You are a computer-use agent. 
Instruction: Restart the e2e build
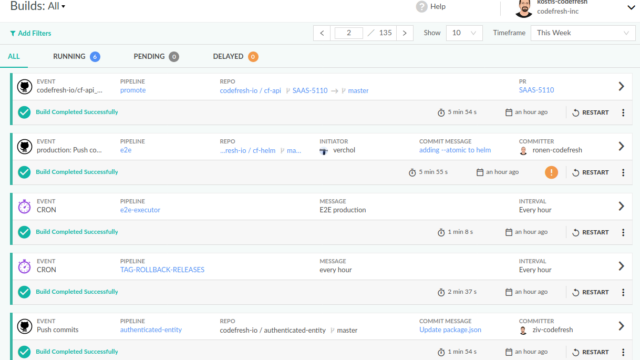coord(590,172)
